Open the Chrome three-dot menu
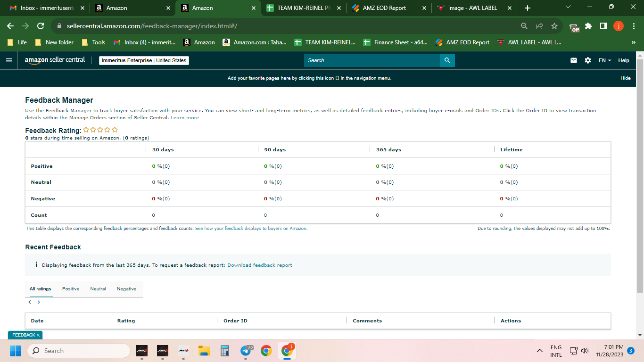This screenshot has height=362, width=644. click(633, 26)
